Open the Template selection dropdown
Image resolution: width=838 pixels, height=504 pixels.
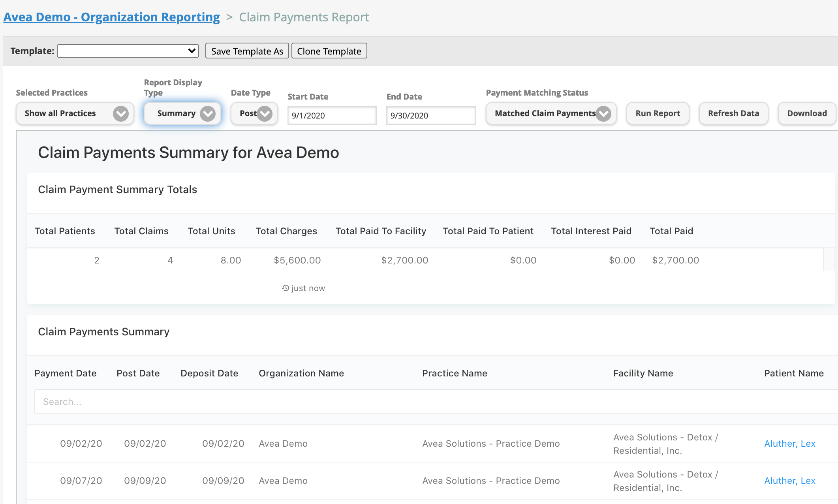(128, 51)
